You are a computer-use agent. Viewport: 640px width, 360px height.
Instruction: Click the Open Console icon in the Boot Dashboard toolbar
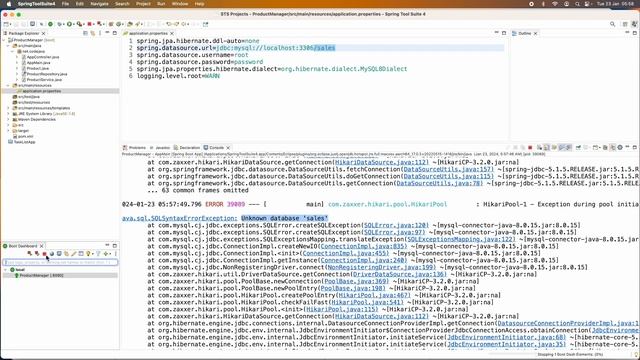(x=59, y=253)
